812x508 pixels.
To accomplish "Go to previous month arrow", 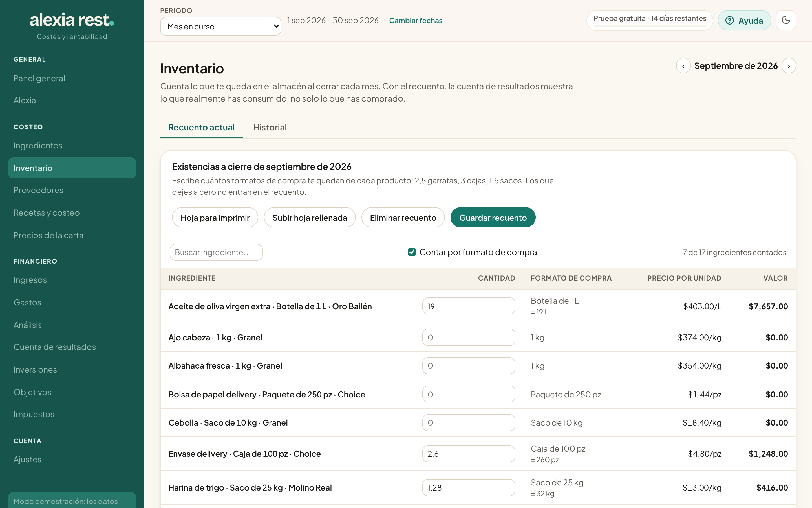I will pos(683,66).
